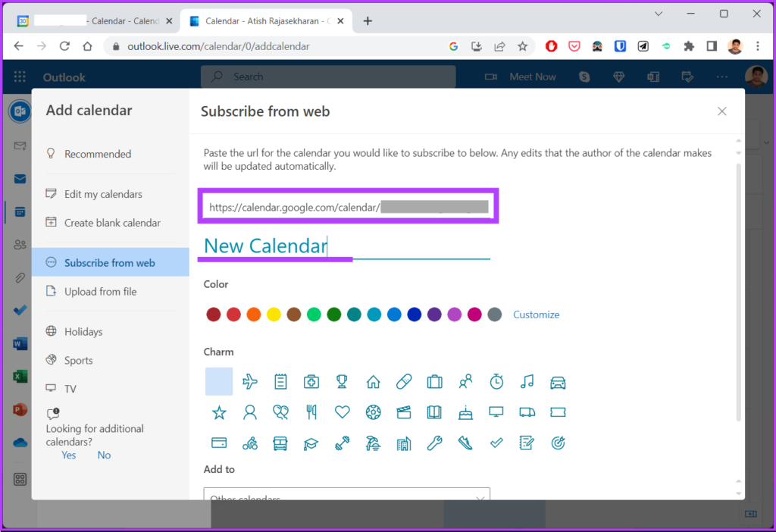Select the star charm icon

(x=219, y=412)
